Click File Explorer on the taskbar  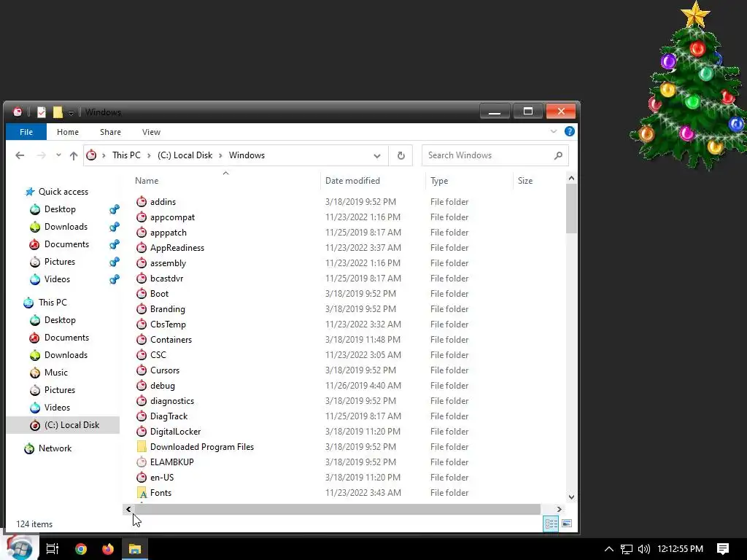click(135, 548)
